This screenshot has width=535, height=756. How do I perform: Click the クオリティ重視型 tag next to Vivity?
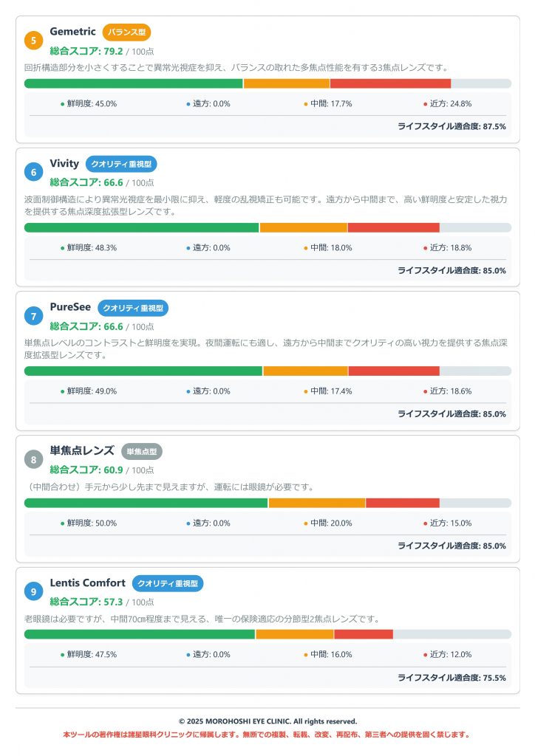121,165
